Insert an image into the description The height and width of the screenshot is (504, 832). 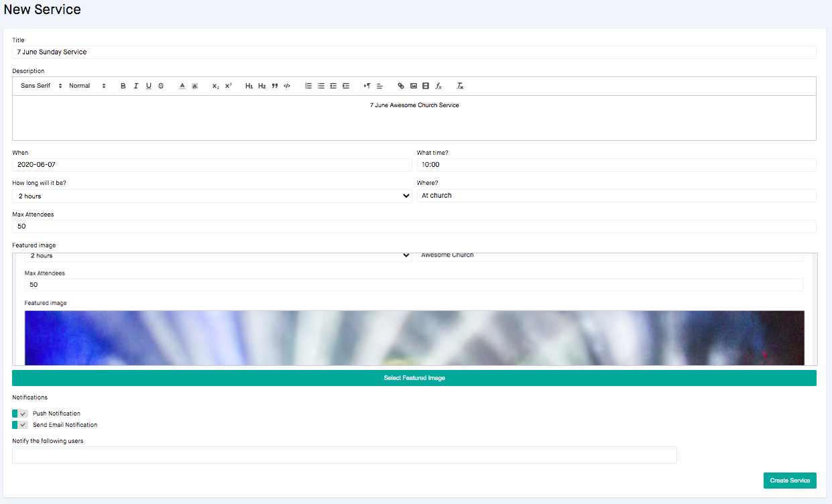(x=412, y=85)
